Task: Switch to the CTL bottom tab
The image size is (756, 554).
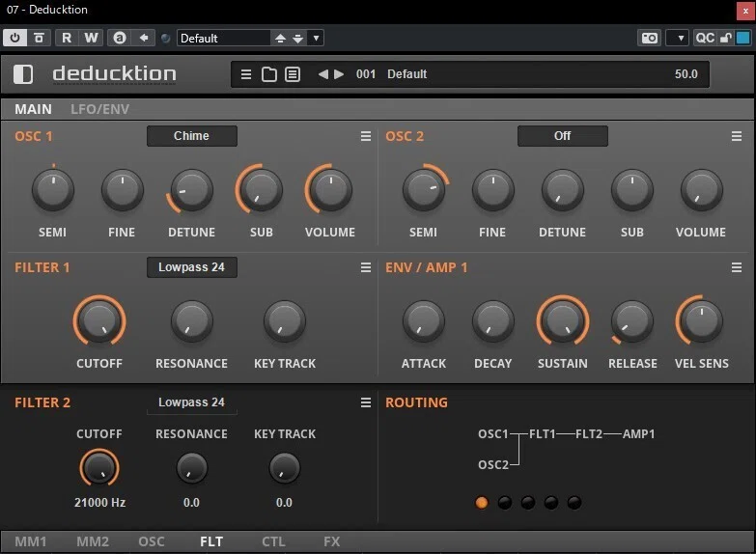Action: pos(273,542)
